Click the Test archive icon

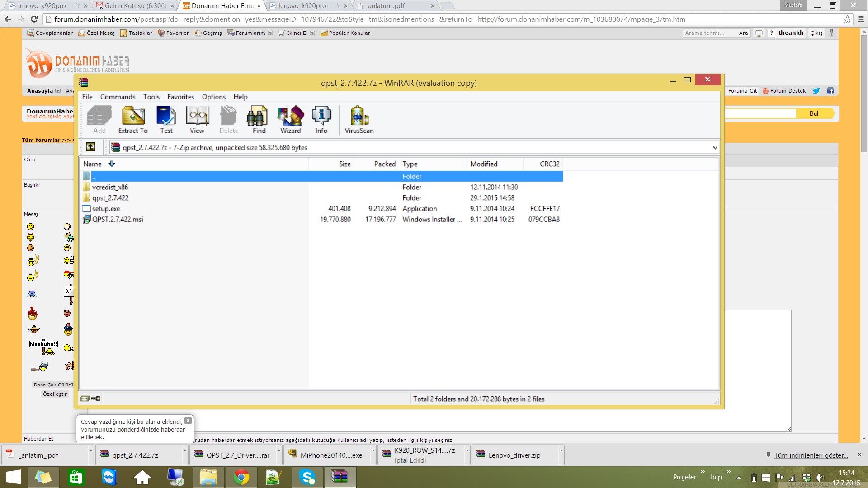[x=166, y=120]
